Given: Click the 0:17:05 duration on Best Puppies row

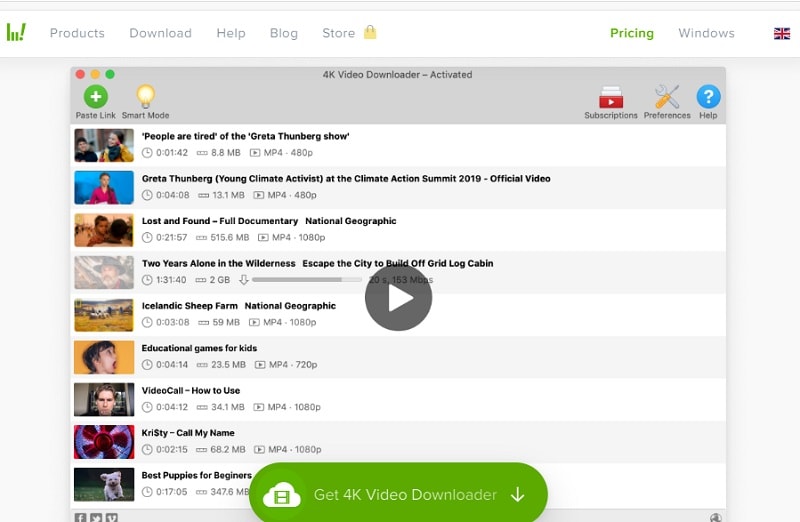Looking at the screenshot, I should click(x=171, y=491).
